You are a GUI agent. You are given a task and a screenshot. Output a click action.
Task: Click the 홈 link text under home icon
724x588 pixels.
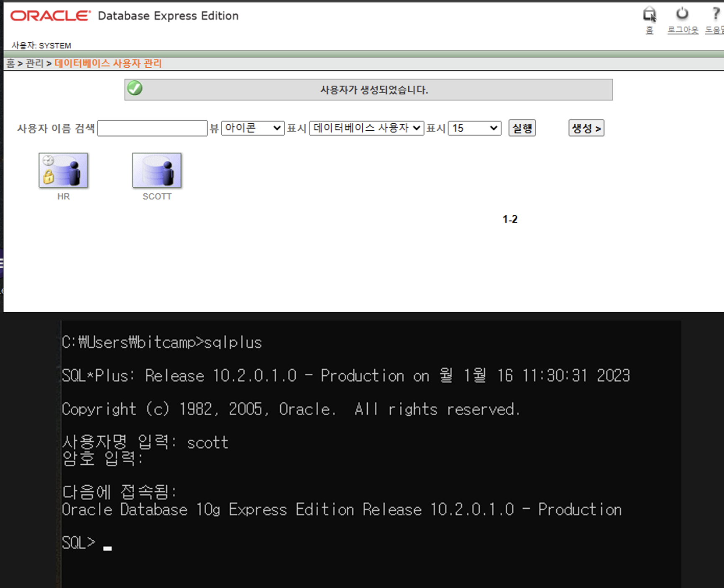(650, 30)
